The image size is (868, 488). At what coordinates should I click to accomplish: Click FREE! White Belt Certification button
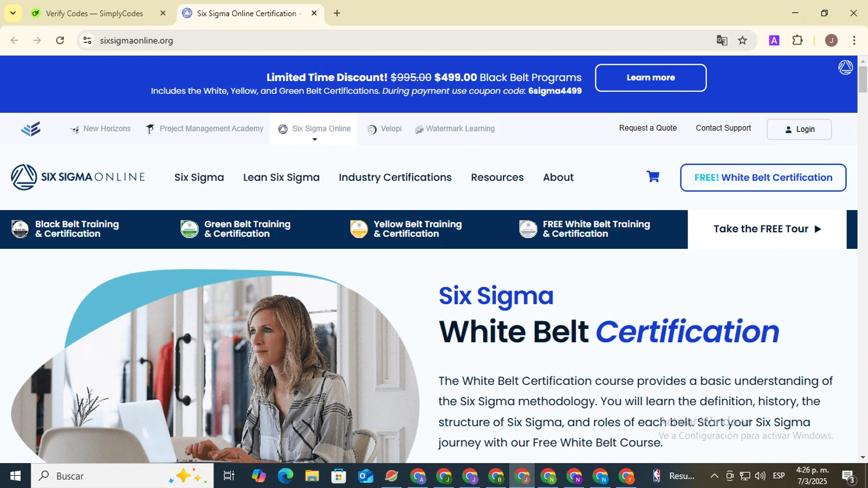pyautogui.click(x=763, y=178)
